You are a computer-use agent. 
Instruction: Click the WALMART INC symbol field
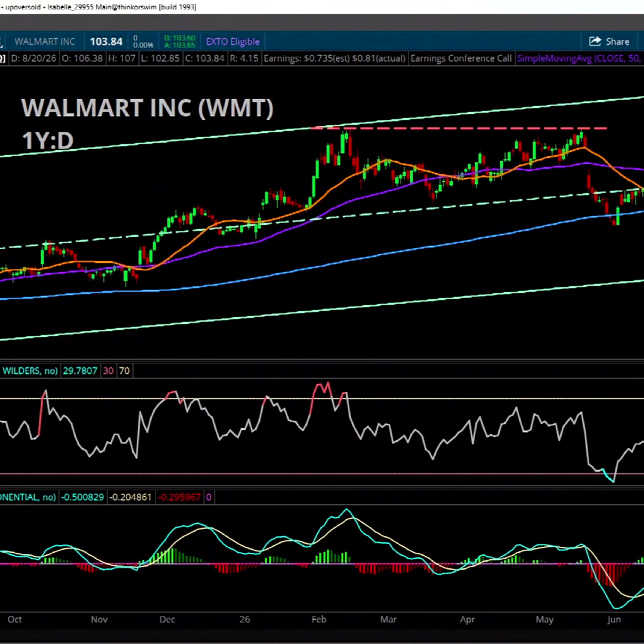[44, 42]
